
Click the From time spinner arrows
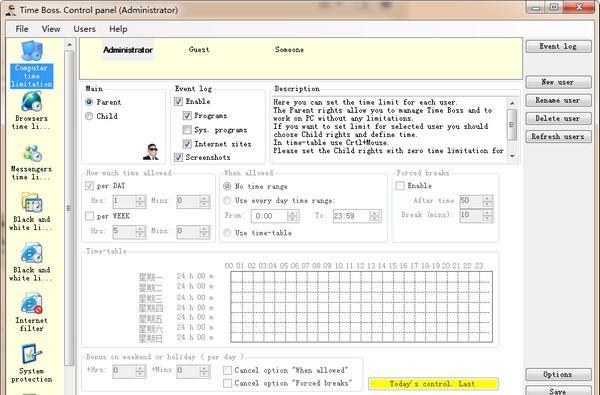[x=293, y=216]
